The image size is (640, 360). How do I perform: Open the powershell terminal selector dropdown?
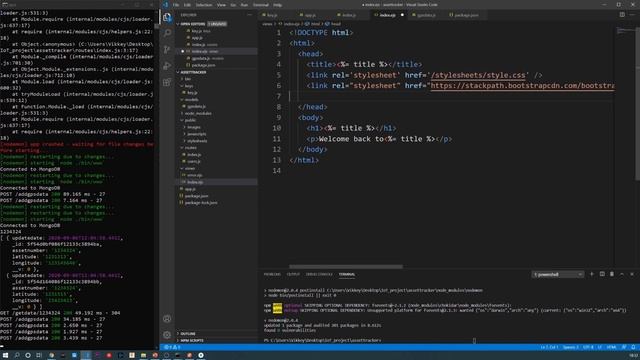[x=558, y=274]
